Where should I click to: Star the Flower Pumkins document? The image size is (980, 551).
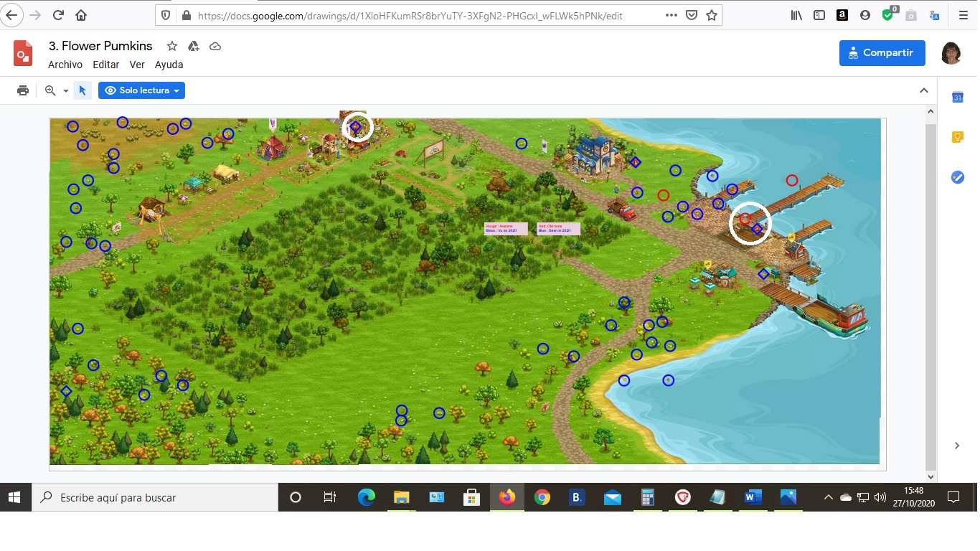coord(172,46)
